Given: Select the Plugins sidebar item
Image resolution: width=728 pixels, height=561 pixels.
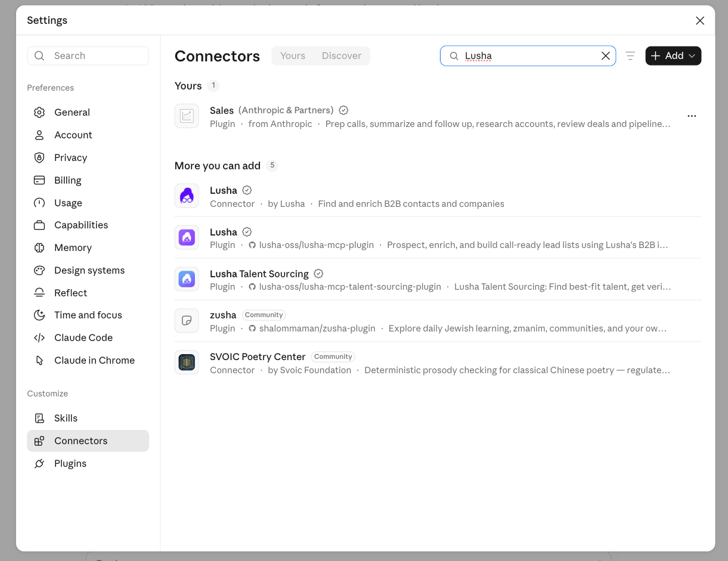Looking at the screenshot, I should pyautogui.click(x=88, y=463).
